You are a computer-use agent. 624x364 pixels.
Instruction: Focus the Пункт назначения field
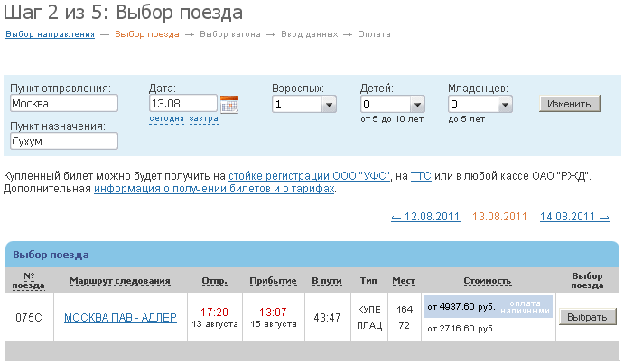64,142
